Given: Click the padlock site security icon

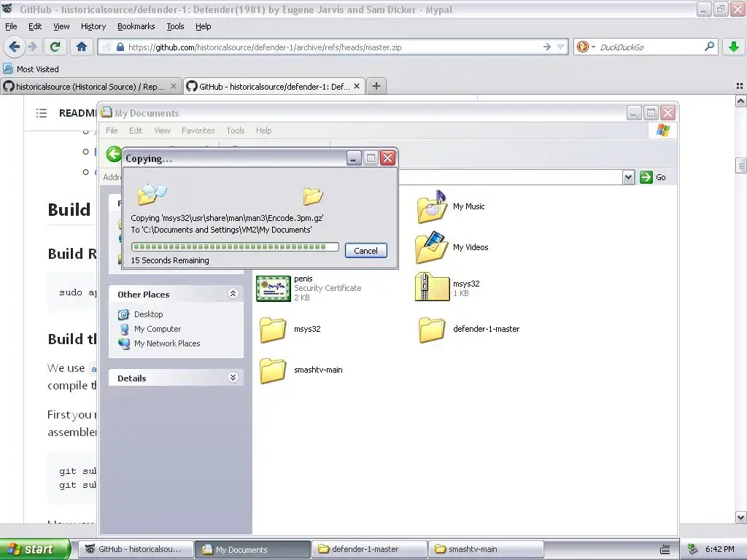Looking at the screenshot, I should pos(120,47).
